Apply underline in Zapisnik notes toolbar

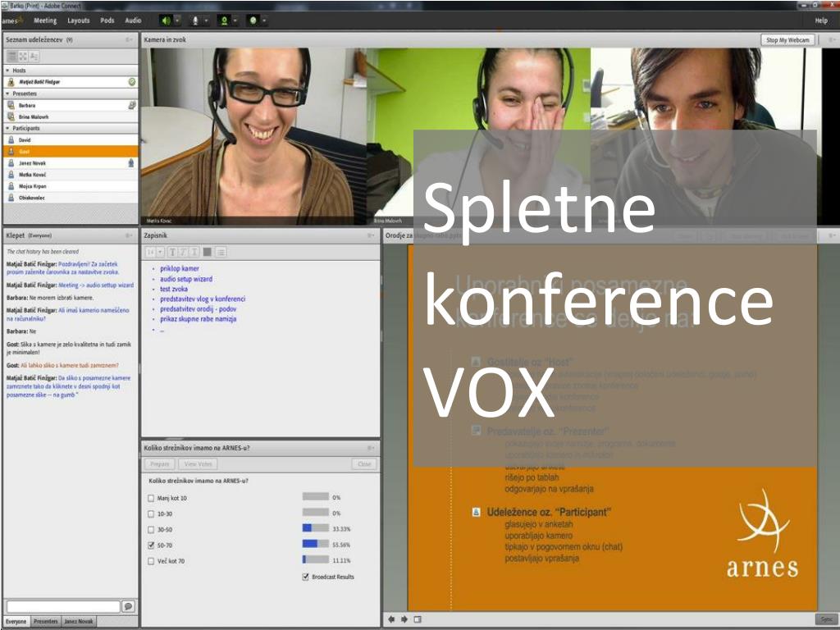pos(194,252)
